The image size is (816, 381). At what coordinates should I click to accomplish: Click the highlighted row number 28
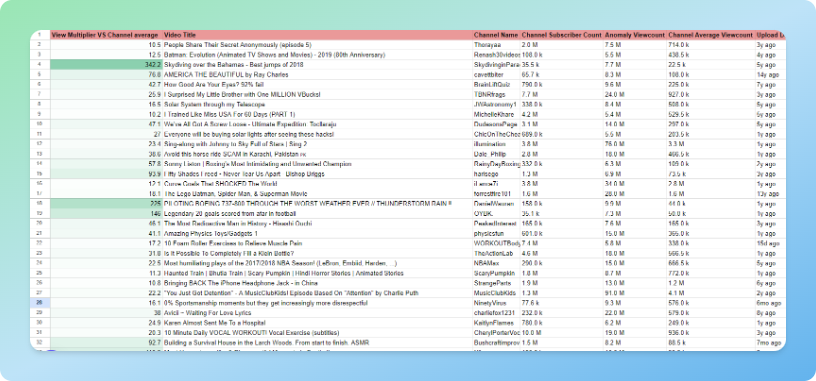click(x=40, y=303)
